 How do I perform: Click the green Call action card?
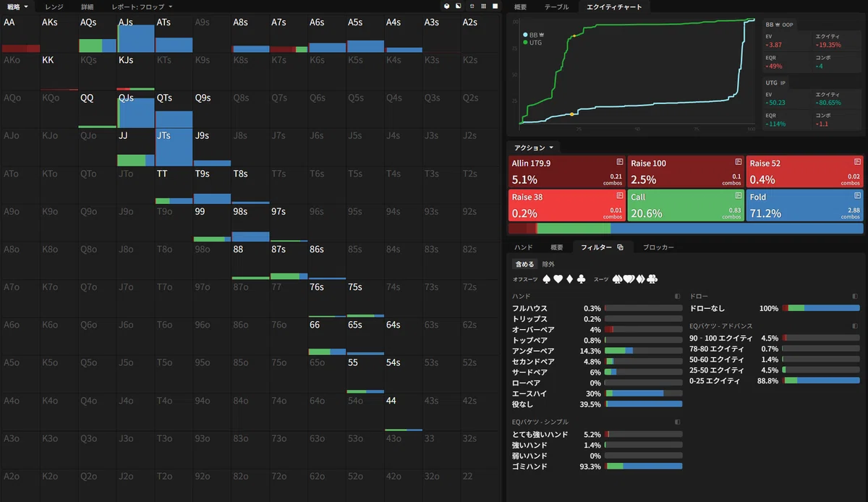pyautogui.click(x=686, y=205)
